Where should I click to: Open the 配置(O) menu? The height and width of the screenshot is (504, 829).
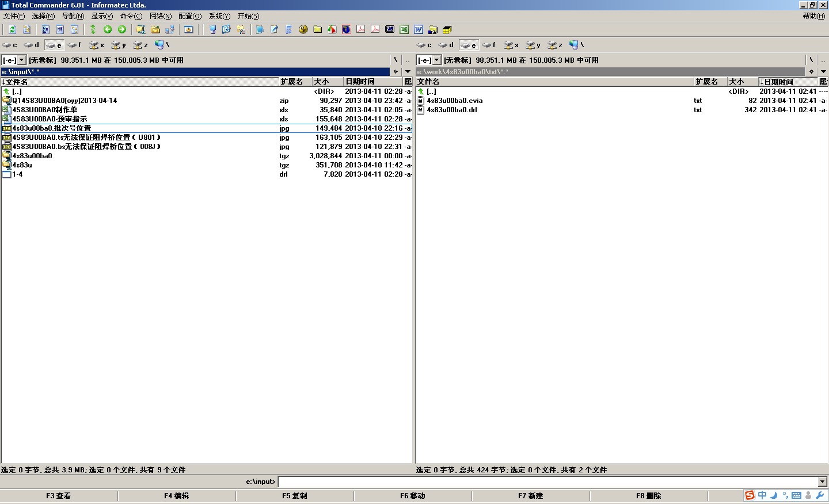[190, 16]
